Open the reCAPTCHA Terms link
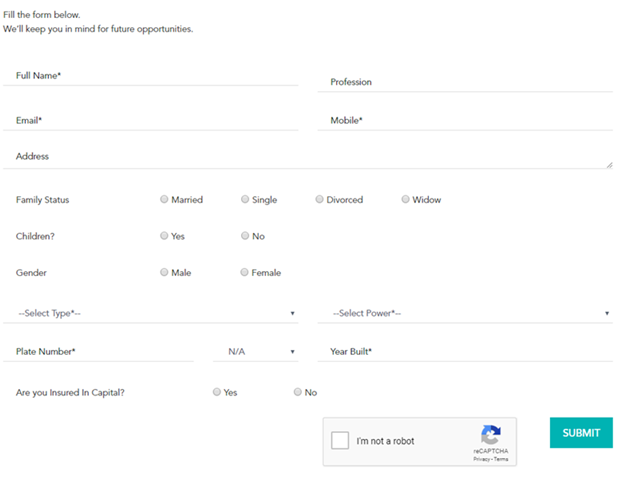 [x=501, y=459]
